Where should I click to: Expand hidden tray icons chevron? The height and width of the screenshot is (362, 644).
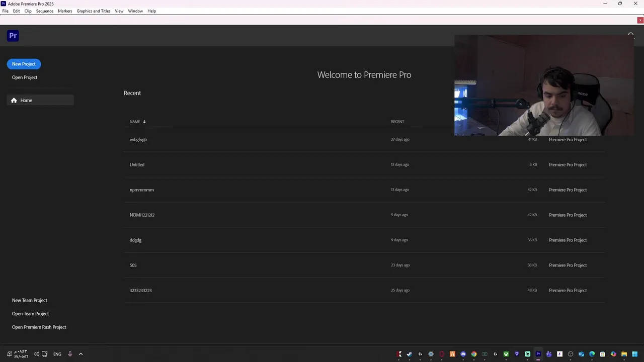(x=80, y=354)
